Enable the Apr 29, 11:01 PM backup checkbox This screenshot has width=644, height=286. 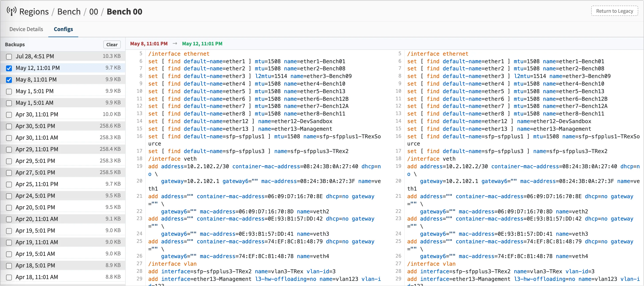click(x=9, y=149)
